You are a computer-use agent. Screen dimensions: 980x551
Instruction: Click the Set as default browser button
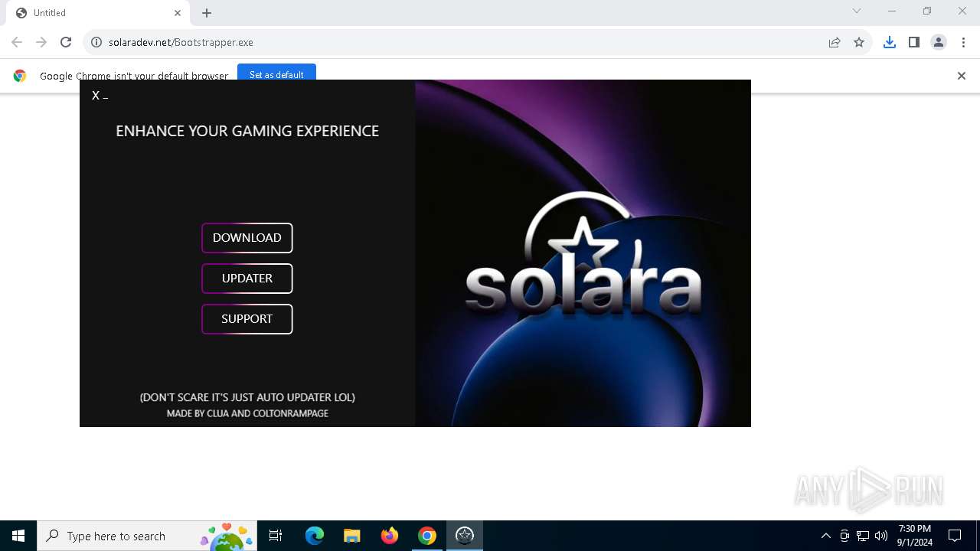coord(276,74)
